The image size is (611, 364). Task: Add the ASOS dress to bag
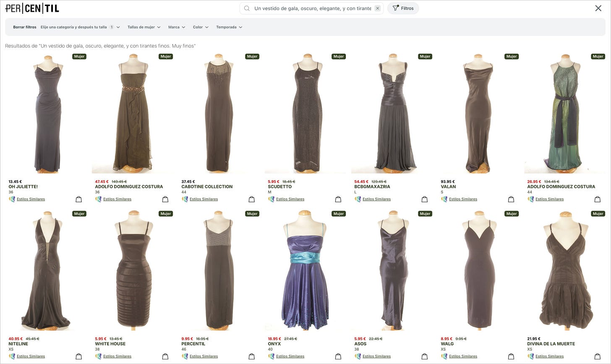click(x=425, y=356)
